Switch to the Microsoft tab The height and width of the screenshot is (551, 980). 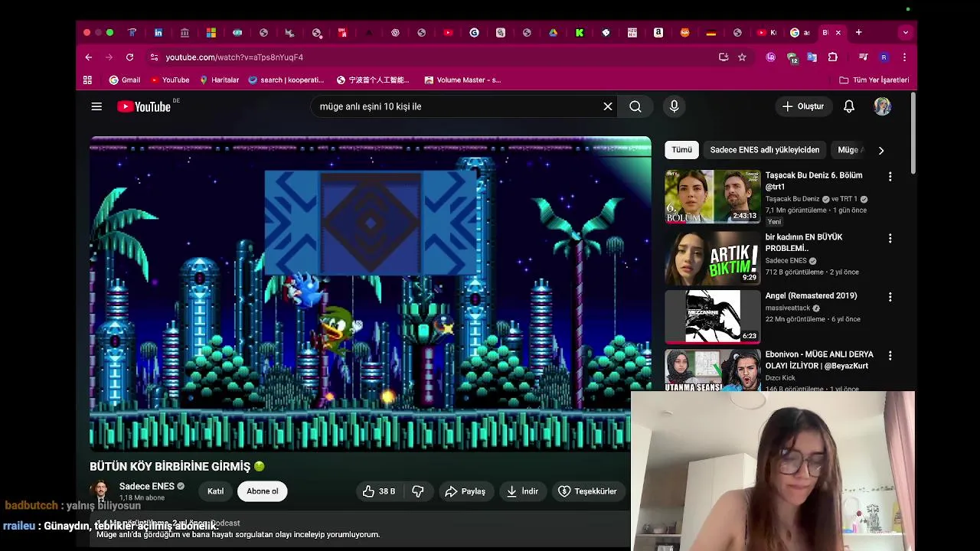click(211, 33)
